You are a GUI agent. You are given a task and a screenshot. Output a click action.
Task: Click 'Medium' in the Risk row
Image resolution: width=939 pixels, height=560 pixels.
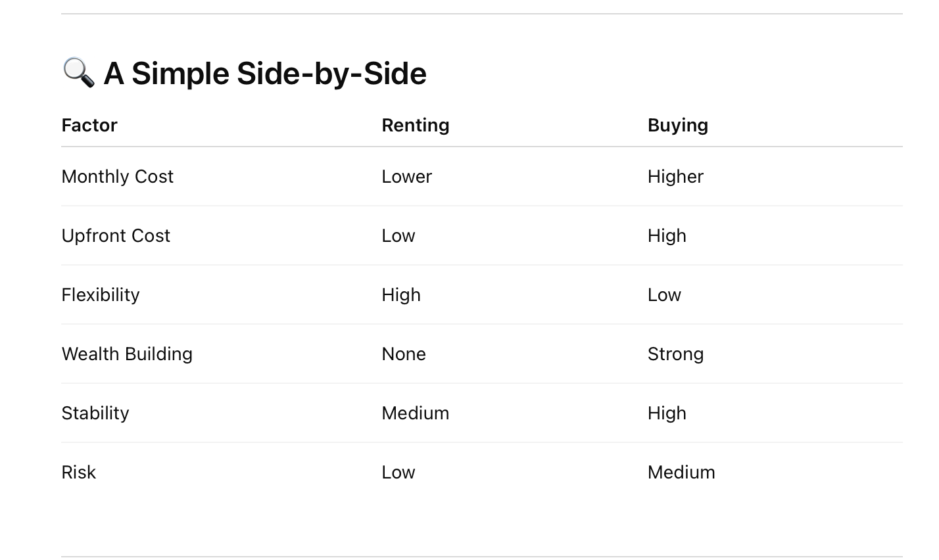681,473
